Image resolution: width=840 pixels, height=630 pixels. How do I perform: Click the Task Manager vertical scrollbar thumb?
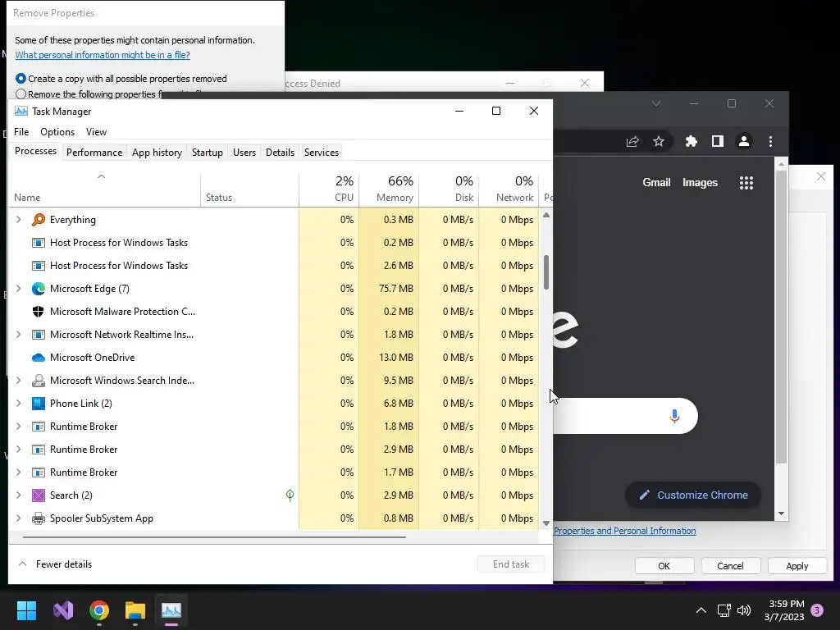(x=546, y=272)
